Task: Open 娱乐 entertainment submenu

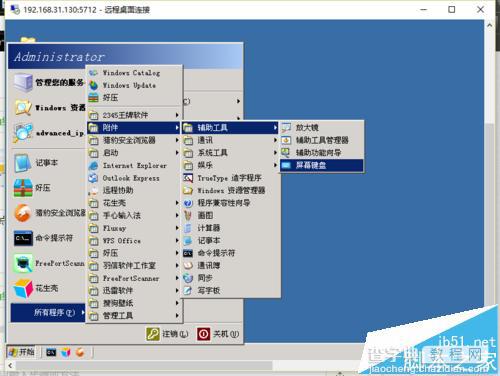Action: click(x=230, y=165)
